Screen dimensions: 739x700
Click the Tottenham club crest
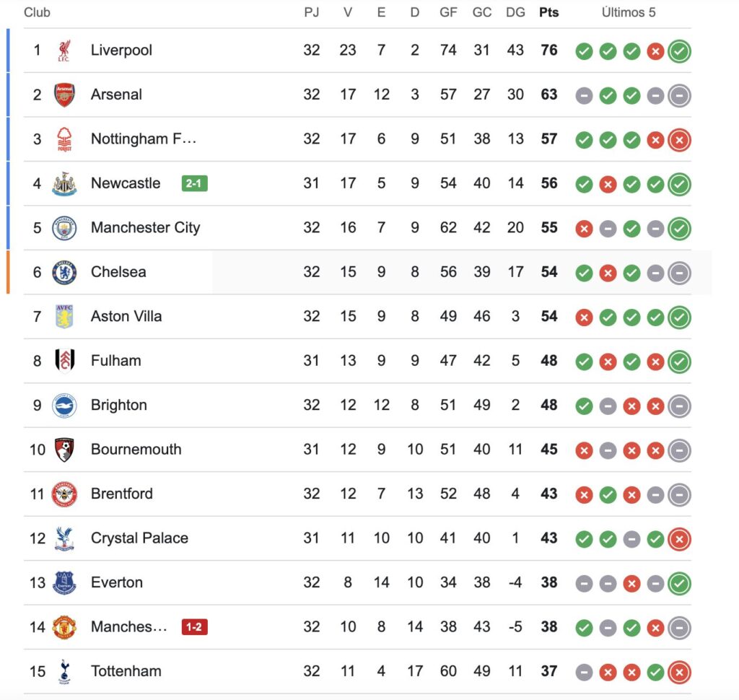64,671
